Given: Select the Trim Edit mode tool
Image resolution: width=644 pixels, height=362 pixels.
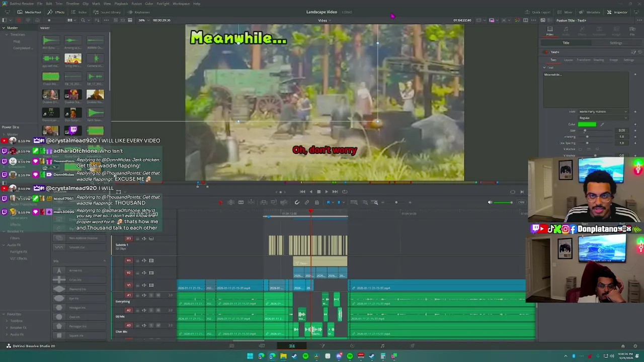Looking at the screenshot, I should pos(231,203).
